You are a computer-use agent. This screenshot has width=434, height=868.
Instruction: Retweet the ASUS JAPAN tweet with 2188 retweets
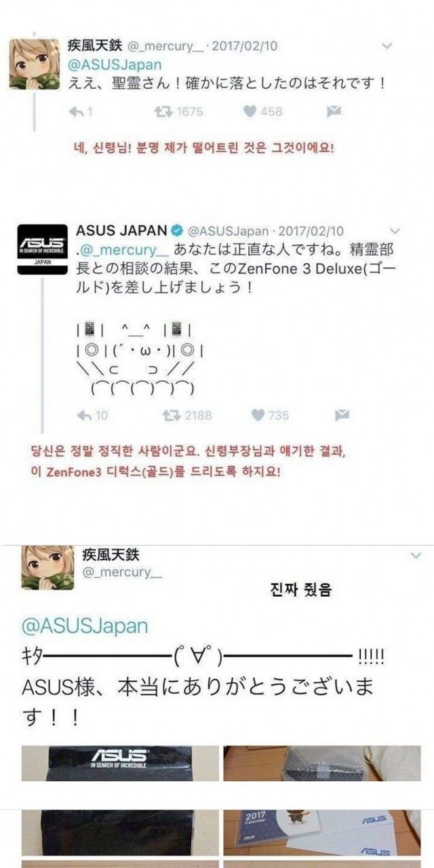[x=168, y=415]
